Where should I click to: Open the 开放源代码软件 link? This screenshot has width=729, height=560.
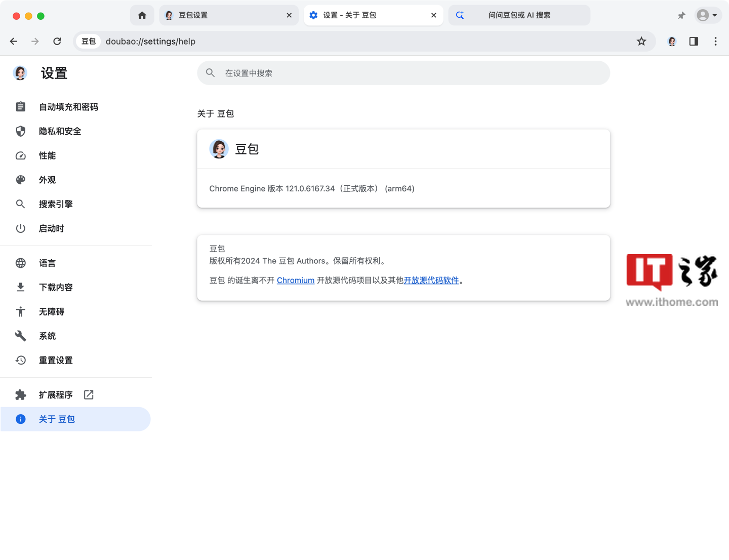pyautogui.click(x=431, y=281)
